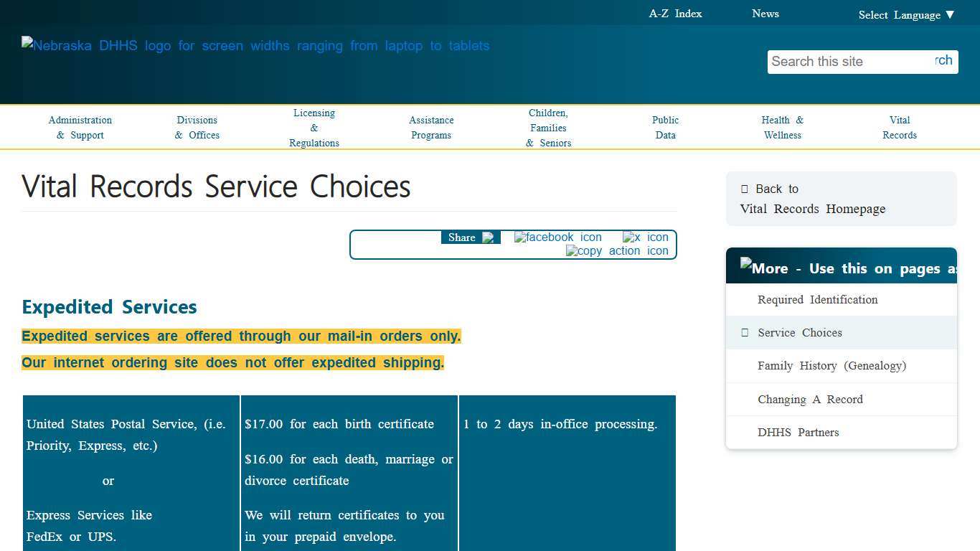Open Required Identification page
The image size is (980, 551).
[x=817, y=299]
